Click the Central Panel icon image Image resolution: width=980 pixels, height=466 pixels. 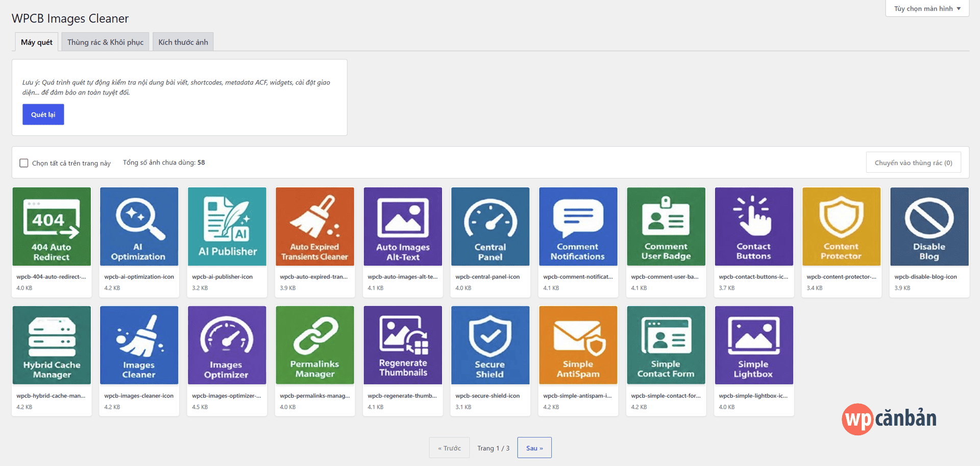tap(491, 226)
